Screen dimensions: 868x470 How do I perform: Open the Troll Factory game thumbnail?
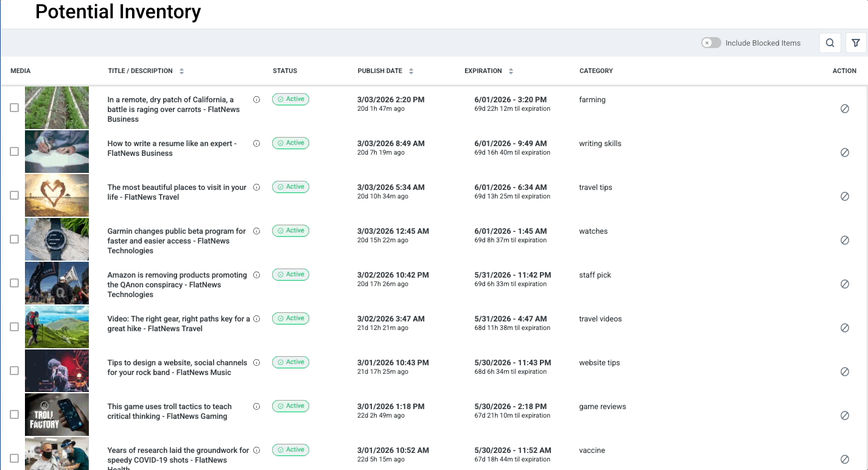coord(57,415)
